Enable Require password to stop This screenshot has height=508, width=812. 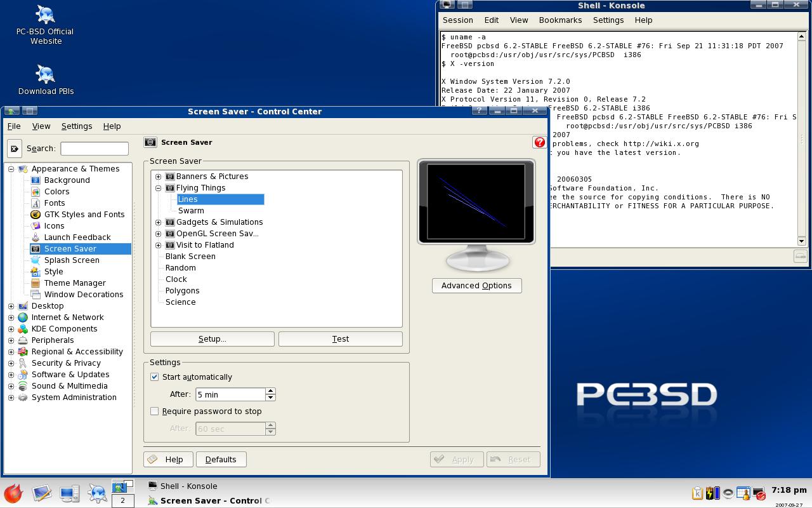[154, 411]
